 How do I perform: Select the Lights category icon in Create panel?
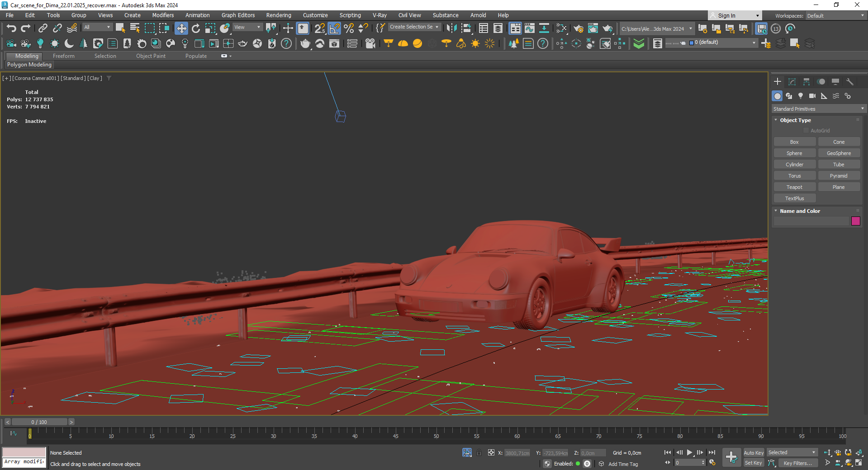pyautogui.click(x=801, y=96)
